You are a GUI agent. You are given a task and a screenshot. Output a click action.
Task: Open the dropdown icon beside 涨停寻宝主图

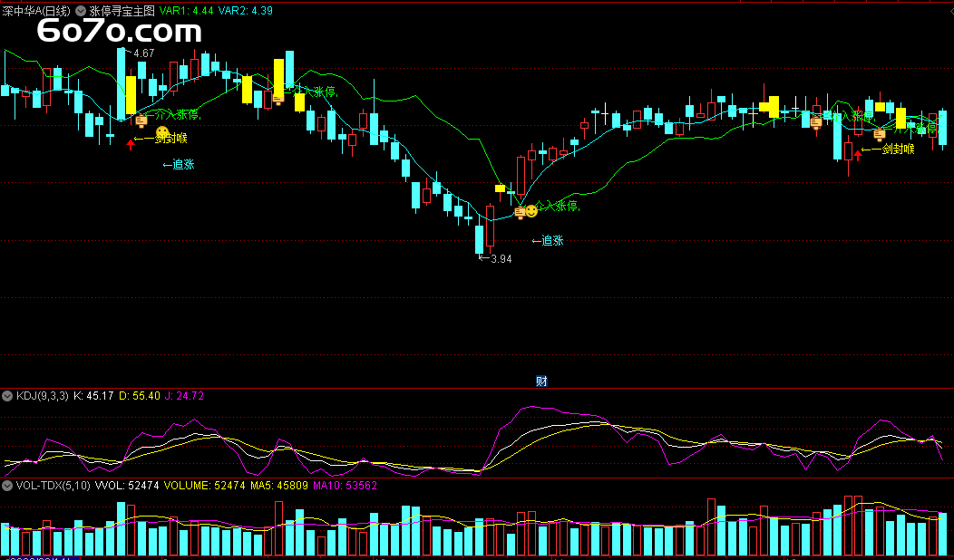point(81,10)
